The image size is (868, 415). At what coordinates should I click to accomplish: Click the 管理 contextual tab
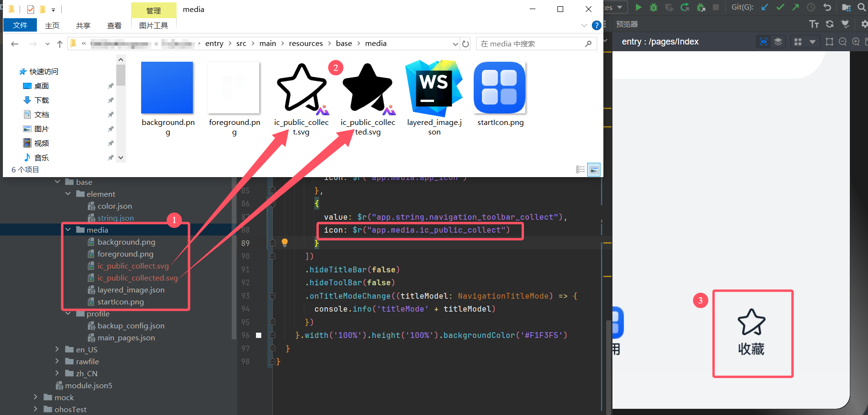154,11
